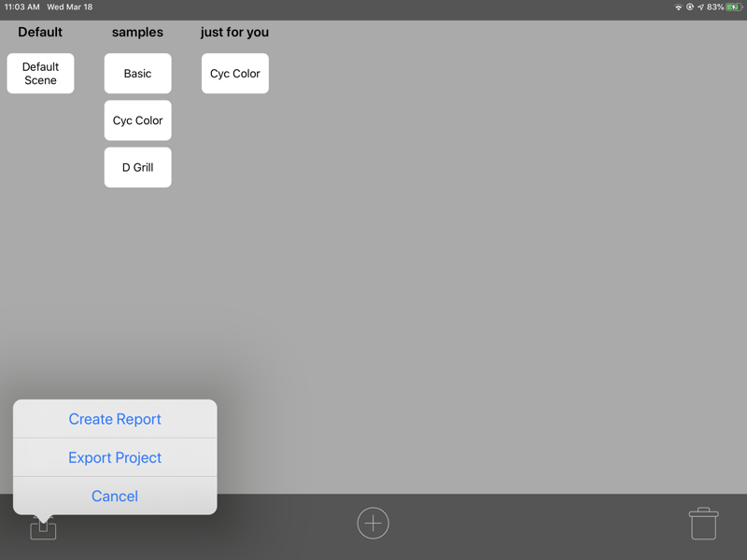Choose Create Report from the popup
This screenshot has width=747, height=560.
(x=115, y=419)
